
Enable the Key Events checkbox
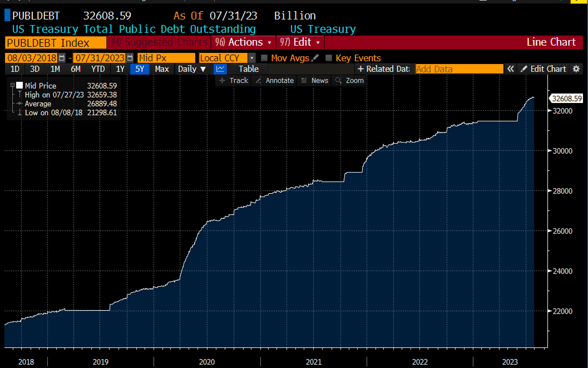tap(329, 58)
